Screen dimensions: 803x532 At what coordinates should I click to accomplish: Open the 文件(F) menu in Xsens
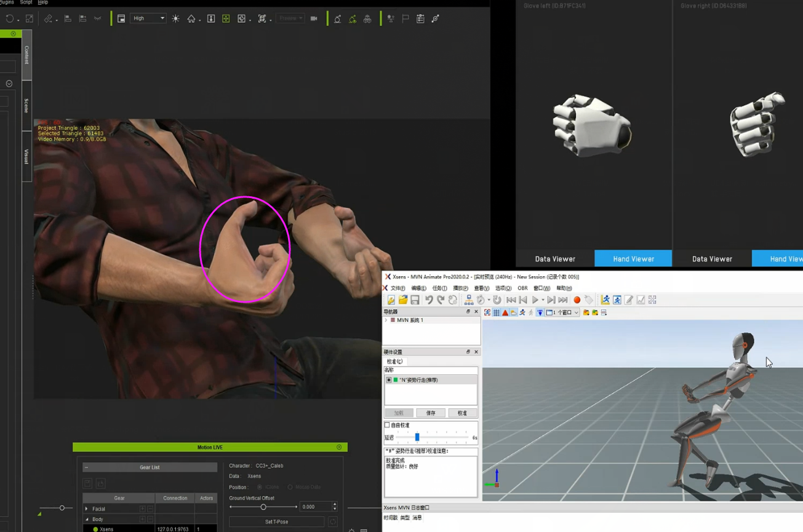(x=398, y=288)
